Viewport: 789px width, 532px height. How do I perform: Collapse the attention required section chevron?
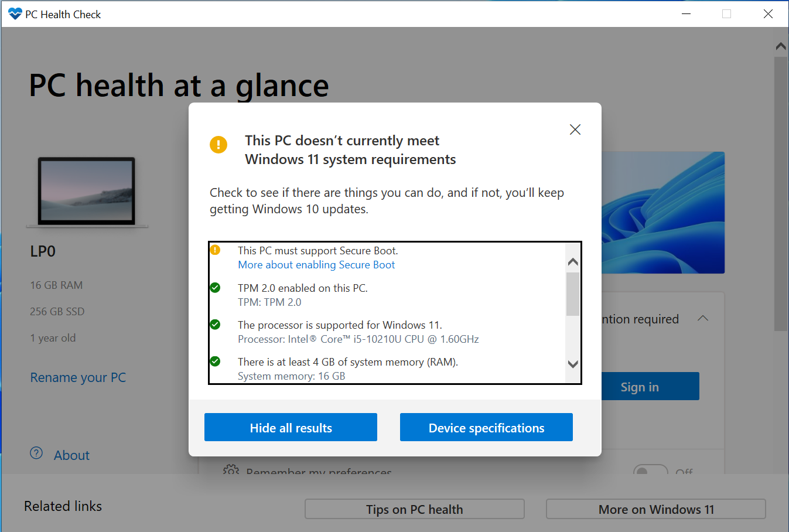703,319
